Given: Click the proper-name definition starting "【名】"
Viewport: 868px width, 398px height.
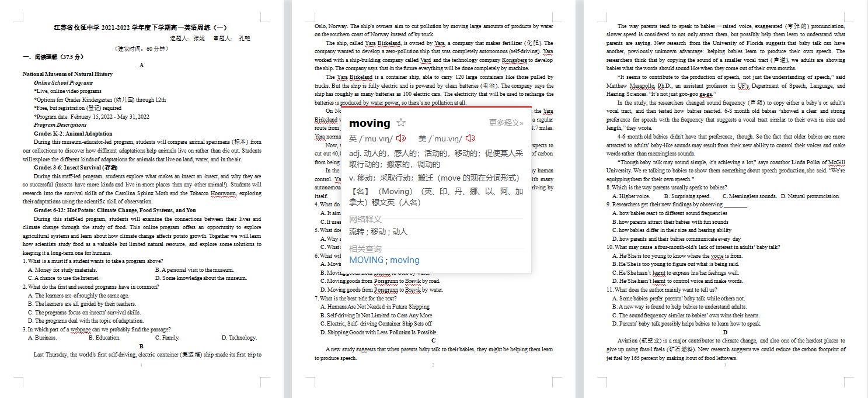Looking at the screenshot, I should (x=436, y=196).
